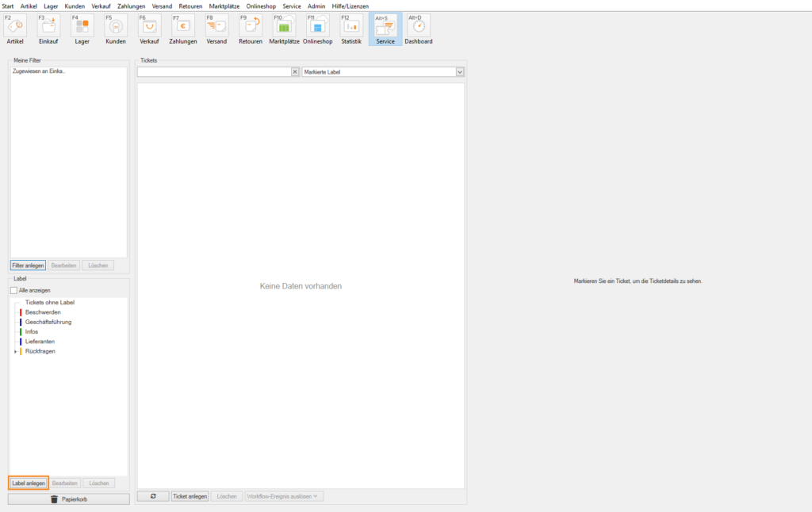Open the Hilfe/Lizenzen menu
Screen dimensions: 812x512
[350, 6]
